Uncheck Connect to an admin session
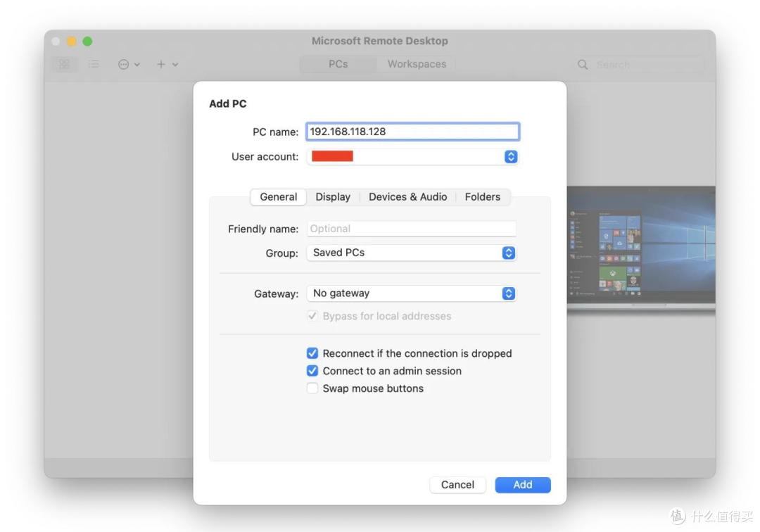 point(312,371)
